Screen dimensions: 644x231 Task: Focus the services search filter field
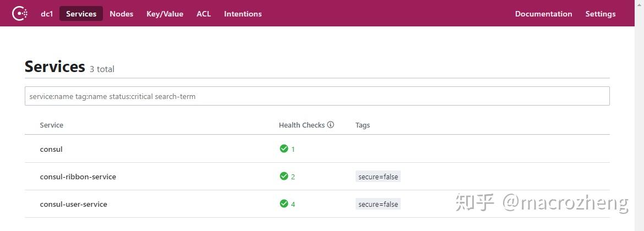tap(317, 96)
